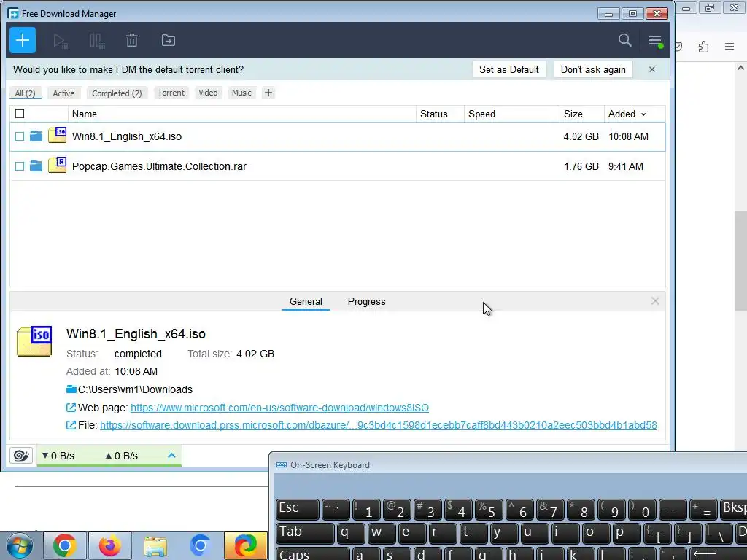Open C:\Users\vm1\Downloads folder path
Image resolution: width=747 pixels, height=560 pixels.
[135, 389]
